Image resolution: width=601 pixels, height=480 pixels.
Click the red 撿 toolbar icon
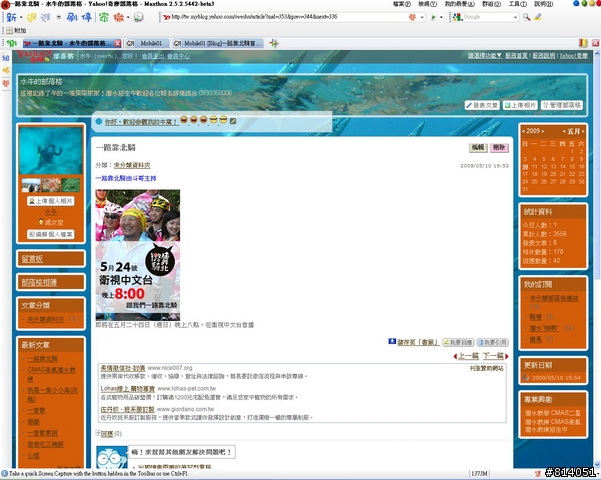tap(119, 17)
